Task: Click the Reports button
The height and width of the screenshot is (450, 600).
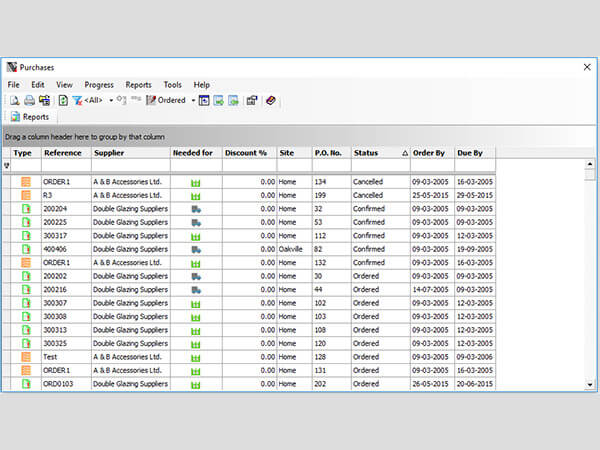Action: pyautogui.click(x=30, y=117)
